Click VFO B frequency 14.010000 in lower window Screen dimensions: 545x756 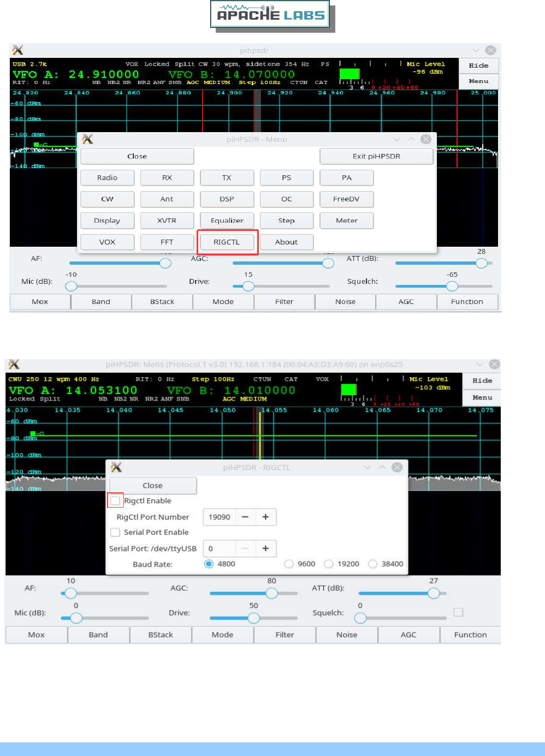(260, 390)
